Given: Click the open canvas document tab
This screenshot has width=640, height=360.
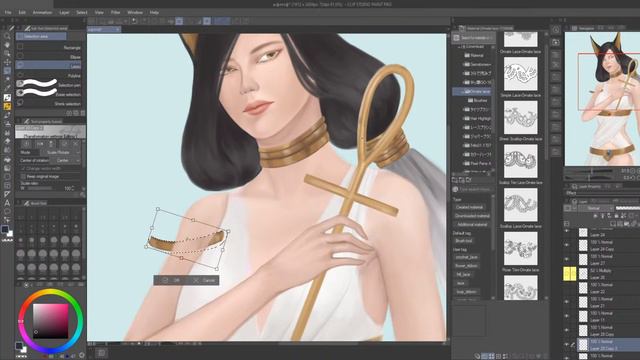Looking at the screenshot, I should click(x=103, y=29).
